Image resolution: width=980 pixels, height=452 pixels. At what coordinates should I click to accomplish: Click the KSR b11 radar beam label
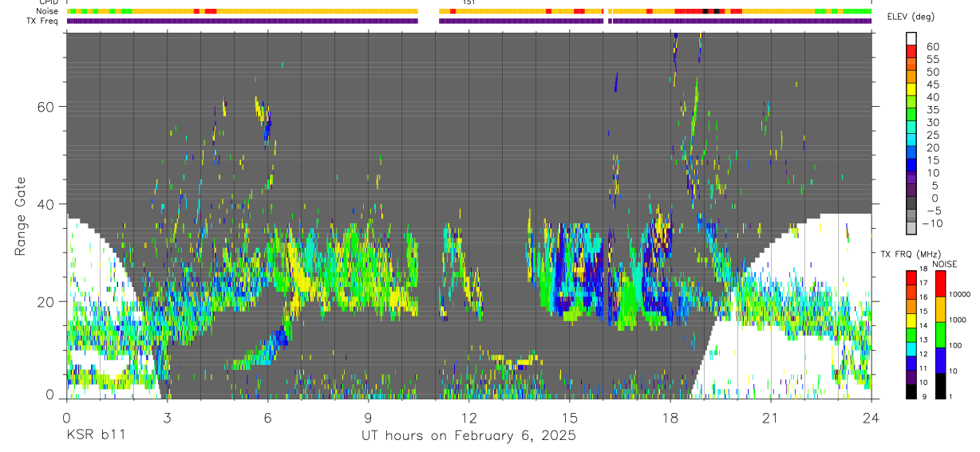(95, 435)
